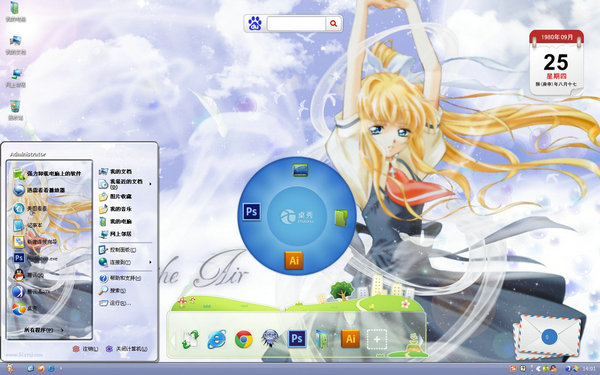This screenshot has width=600, height=375.
Task: Open Help and Support in start menu
Action: (x=120, y=278)
